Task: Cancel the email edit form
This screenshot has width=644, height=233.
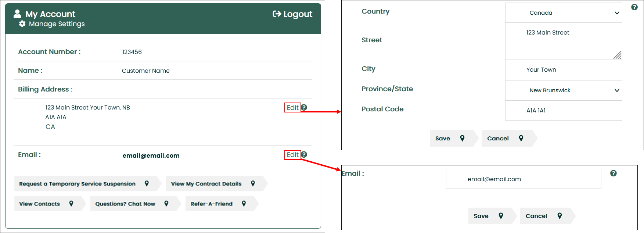Action: (543, 216)
